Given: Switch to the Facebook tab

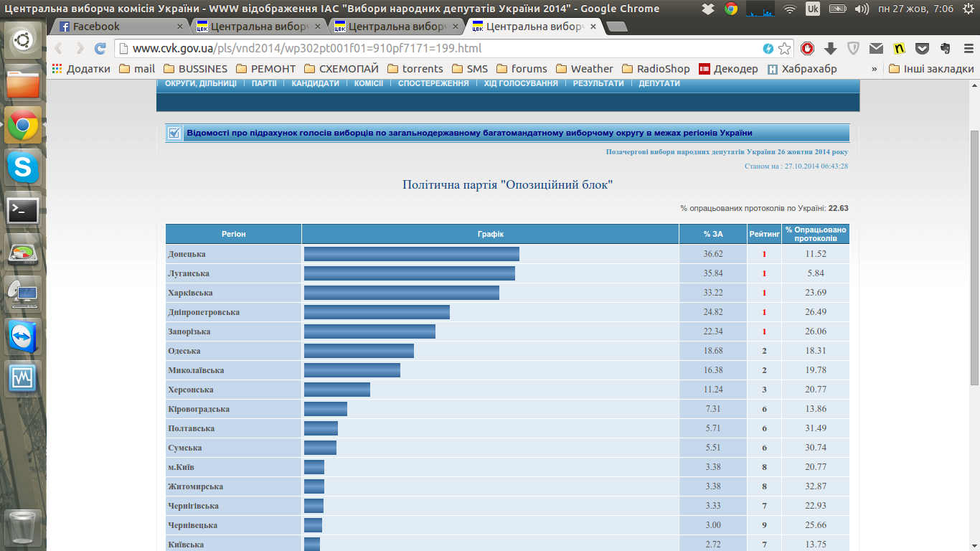Looking at the screenshot, I should click(x=118, y=27).
